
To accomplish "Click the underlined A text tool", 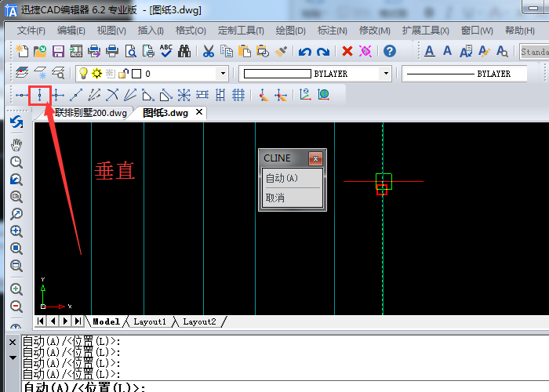I will point(430,52).
